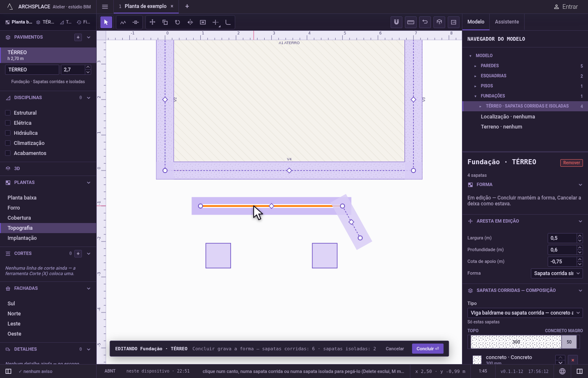Open the Planta baixa view
Viewport: 588px width, 378px height.
[x=48, y=198]
